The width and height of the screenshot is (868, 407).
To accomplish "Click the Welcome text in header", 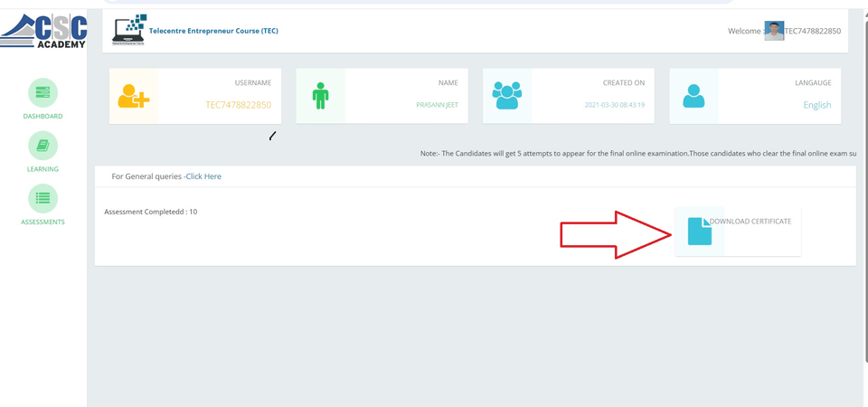I will click(x=744, y=31).
